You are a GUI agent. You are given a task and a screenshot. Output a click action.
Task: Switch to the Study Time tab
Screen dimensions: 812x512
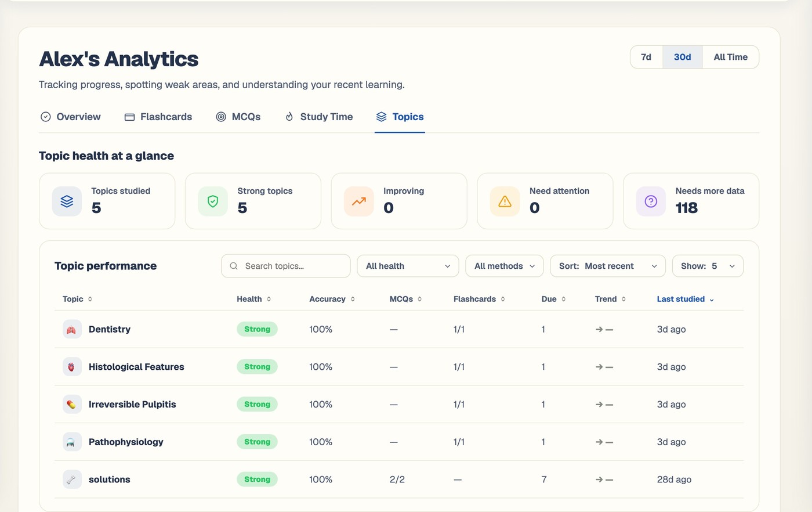click(x=318, y=117)
